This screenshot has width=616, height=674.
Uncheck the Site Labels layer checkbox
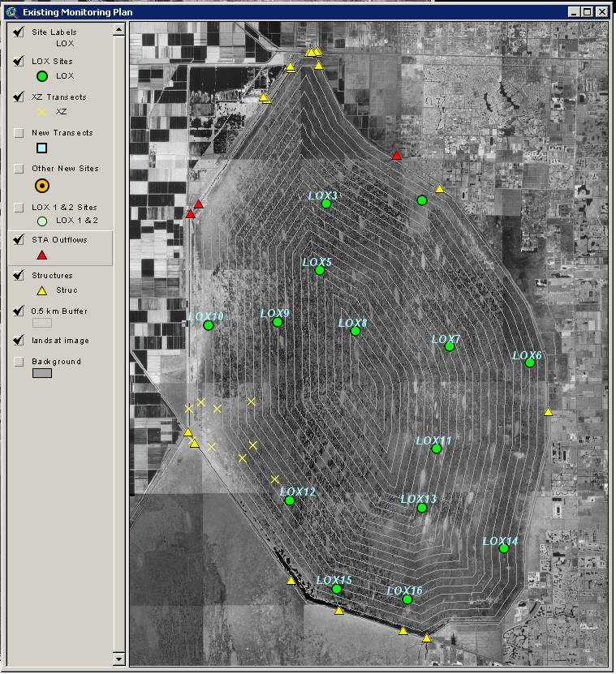coord(19,32)
